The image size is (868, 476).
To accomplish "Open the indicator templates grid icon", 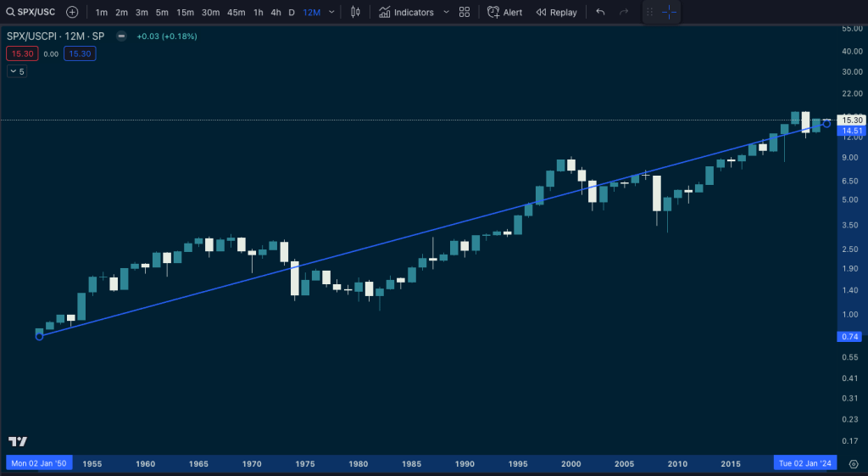I will point(464,12).
